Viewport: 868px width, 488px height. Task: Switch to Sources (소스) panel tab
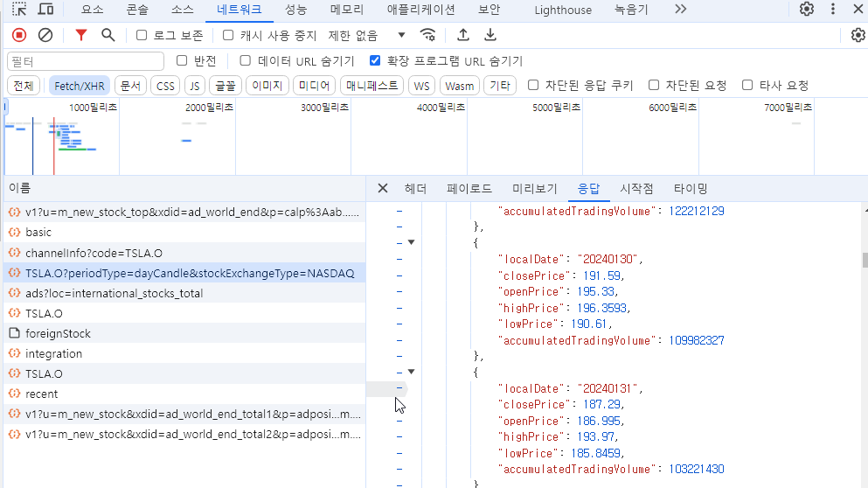[182, 10]
